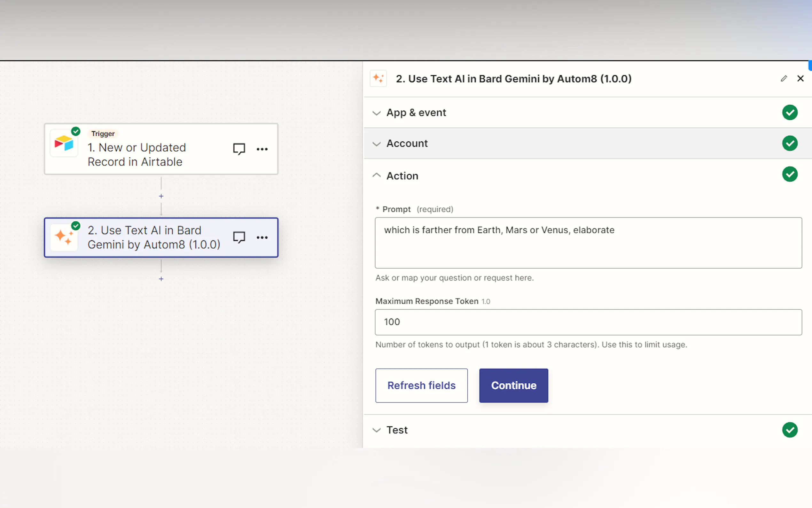Click the Continue button
Image resolution: width=812 pixels, height=508 pixels.
pyautogui.click(x=513, y=385)
